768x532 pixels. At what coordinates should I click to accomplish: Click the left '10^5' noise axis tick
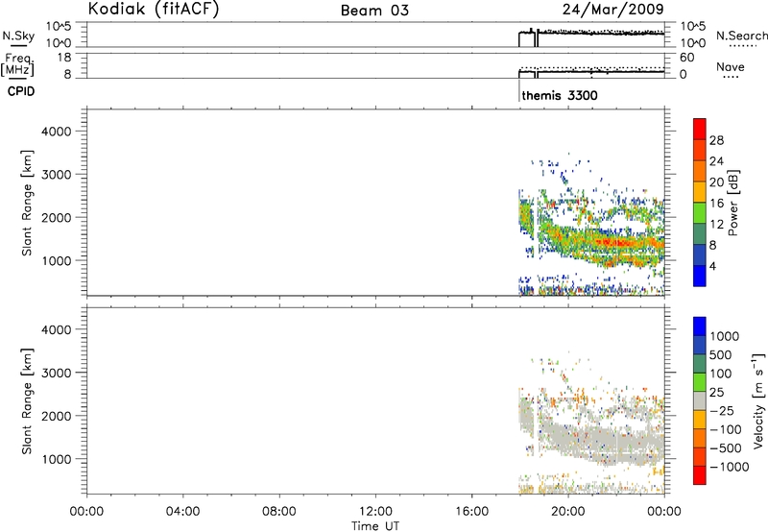tap(60, 26)
